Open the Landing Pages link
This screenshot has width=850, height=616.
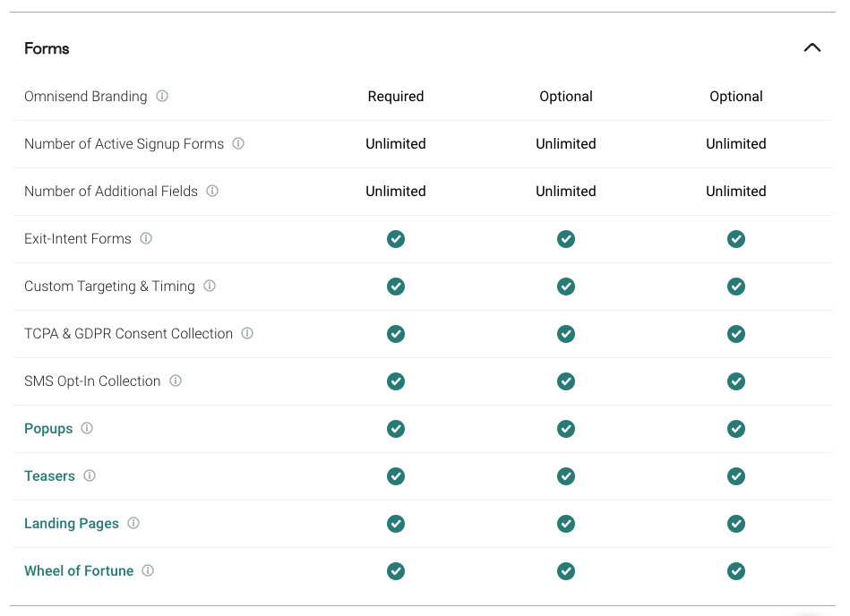pyautogui.click(x=72, y=524)
